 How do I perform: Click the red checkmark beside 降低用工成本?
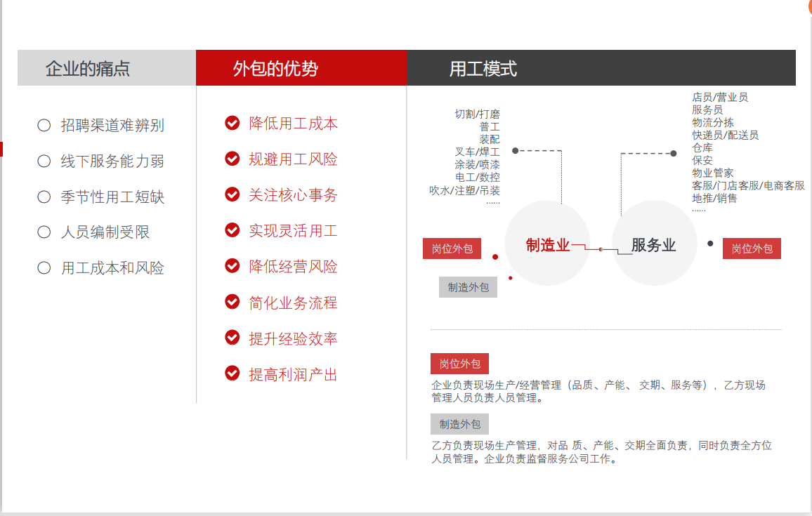point(233,124)
